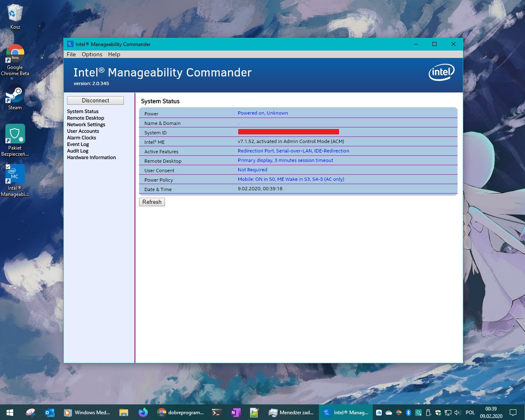Open File Explorer from the taskbar
The width and height of the screenshot is (525, 420).
[x=123, y=412]
